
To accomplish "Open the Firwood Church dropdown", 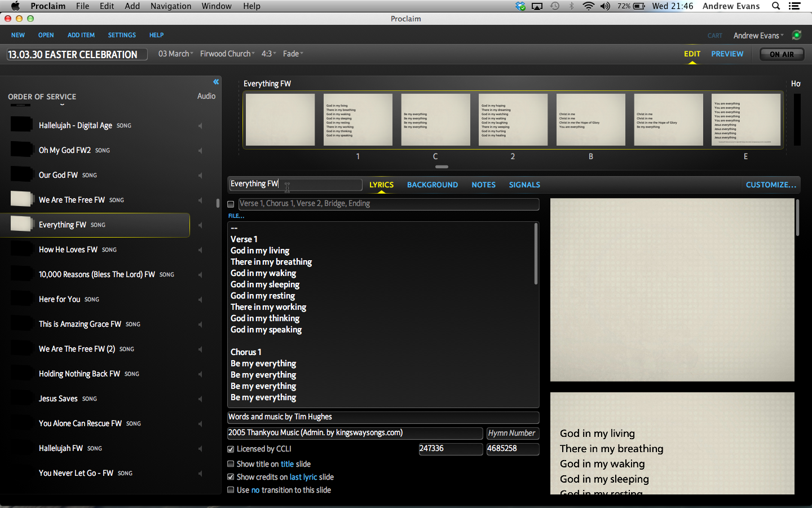I will click(227, 54).
